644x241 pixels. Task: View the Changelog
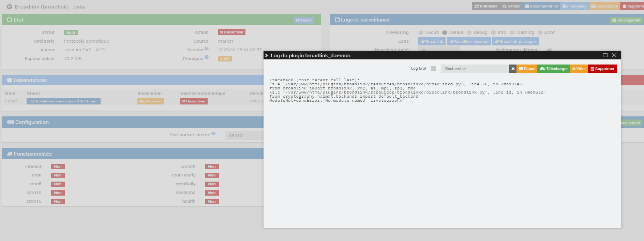[x=574, y=6]
